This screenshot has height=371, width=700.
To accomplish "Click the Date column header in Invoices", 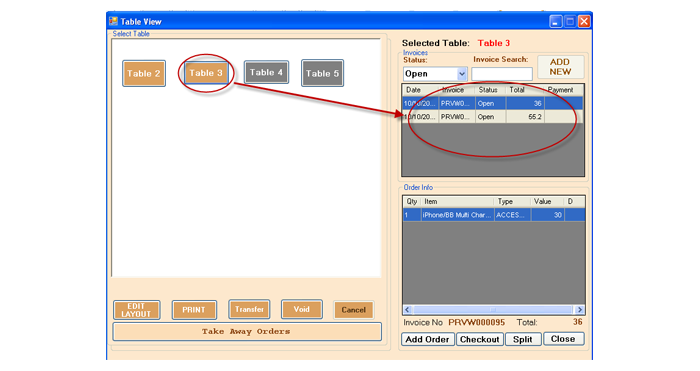I will coord(420,90).
